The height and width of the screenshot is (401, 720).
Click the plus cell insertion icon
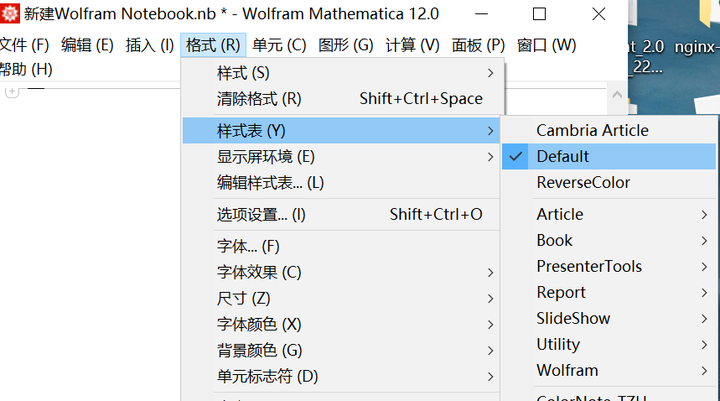[12, 92]
